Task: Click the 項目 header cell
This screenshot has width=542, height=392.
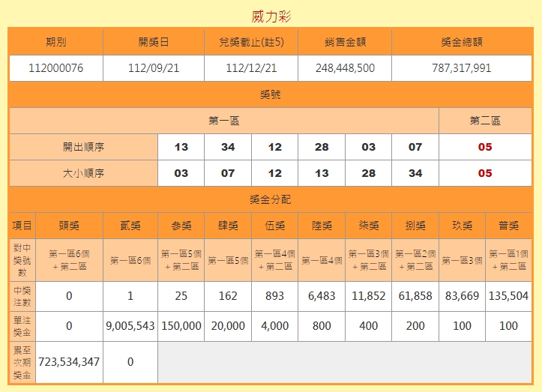Action: [22, 226]
